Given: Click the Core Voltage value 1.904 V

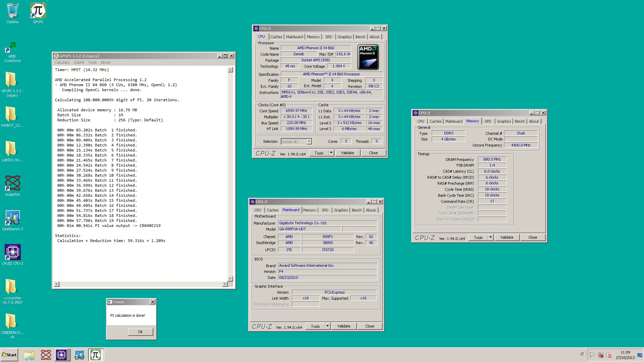Looking at the screenshot, I should pos(338,66).
